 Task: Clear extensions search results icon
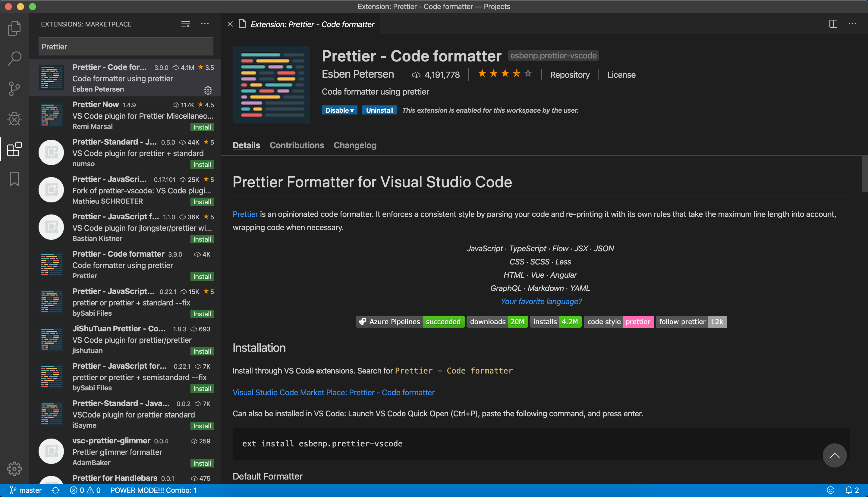click(185, 24)
